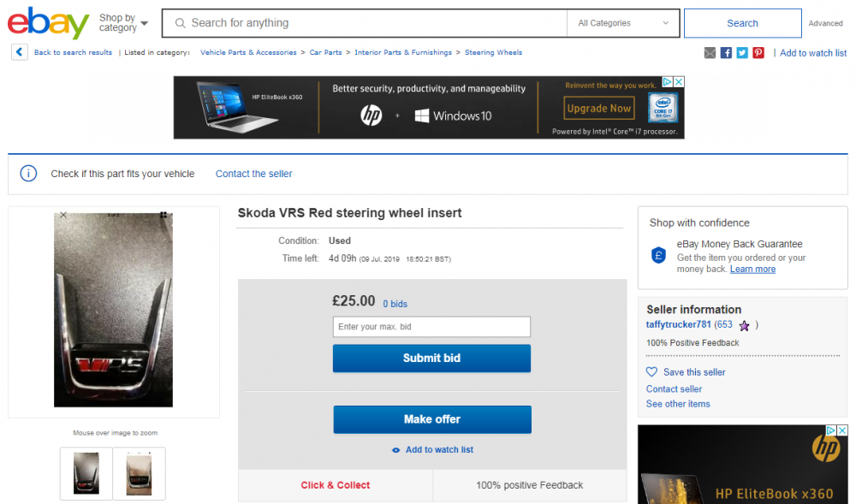This screenshot has height=504, width=856.
Task: Close the HP banner advertisement
Action: (679, 82)
